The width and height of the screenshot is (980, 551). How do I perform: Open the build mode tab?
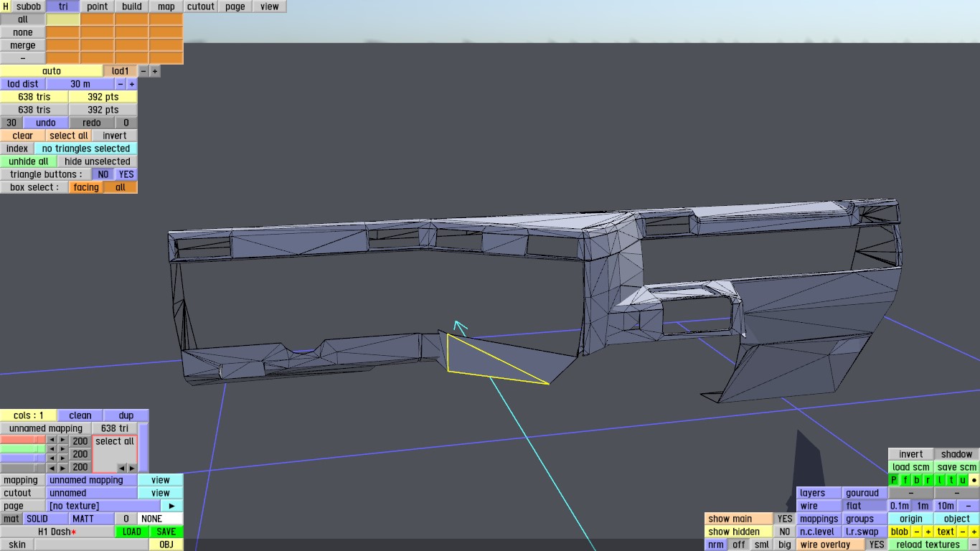(x=132, y=6)
